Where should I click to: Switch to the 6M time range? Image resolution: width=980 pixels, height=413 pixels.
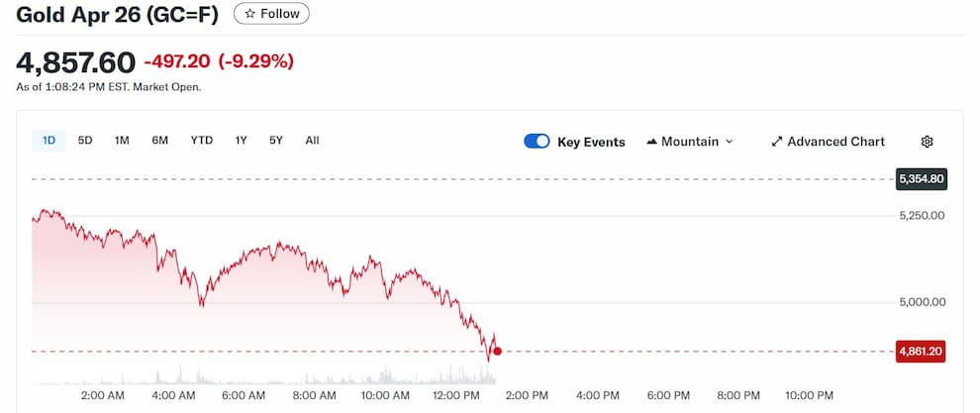point(160,141)
